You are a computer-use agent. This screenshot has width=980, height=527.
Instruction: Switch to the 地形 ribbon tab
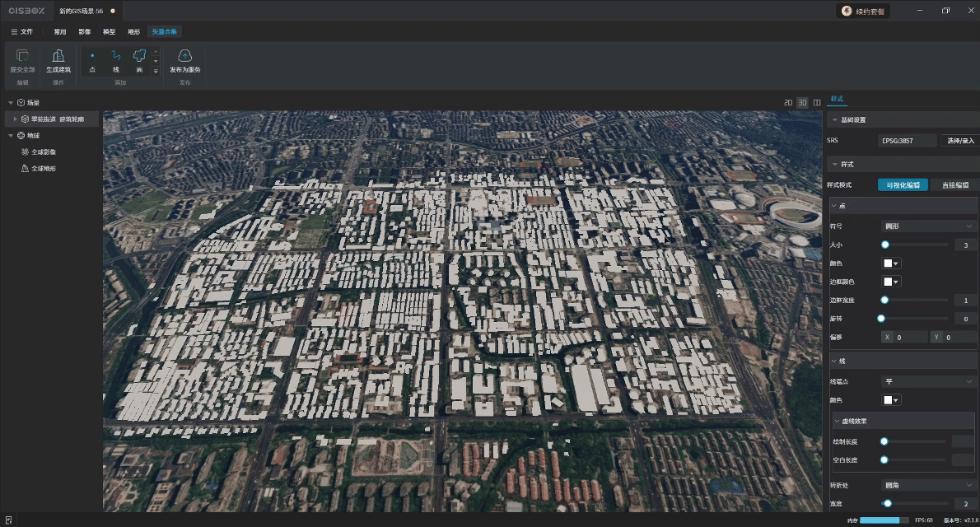[133, 31]
